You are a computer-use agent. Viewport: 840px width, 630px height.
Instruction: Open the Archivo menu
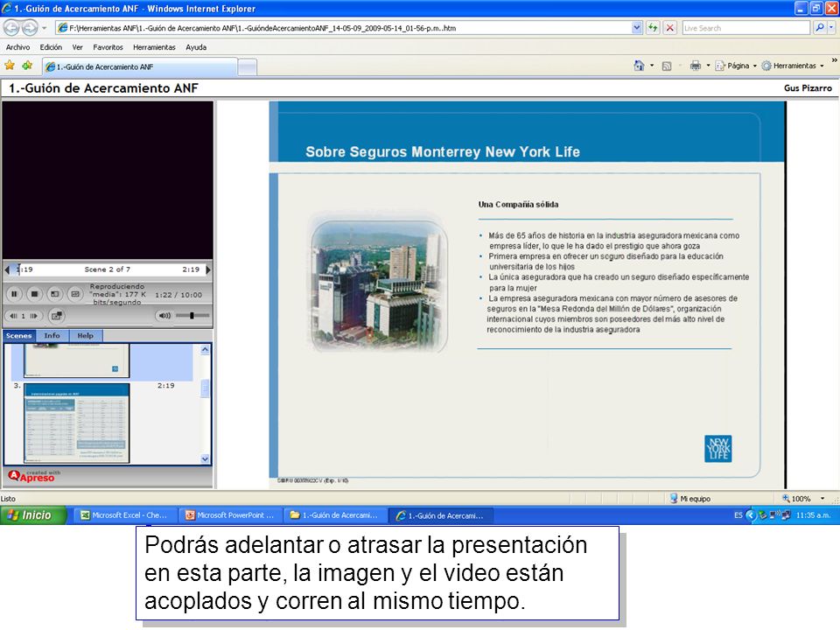tap(17, 47)
